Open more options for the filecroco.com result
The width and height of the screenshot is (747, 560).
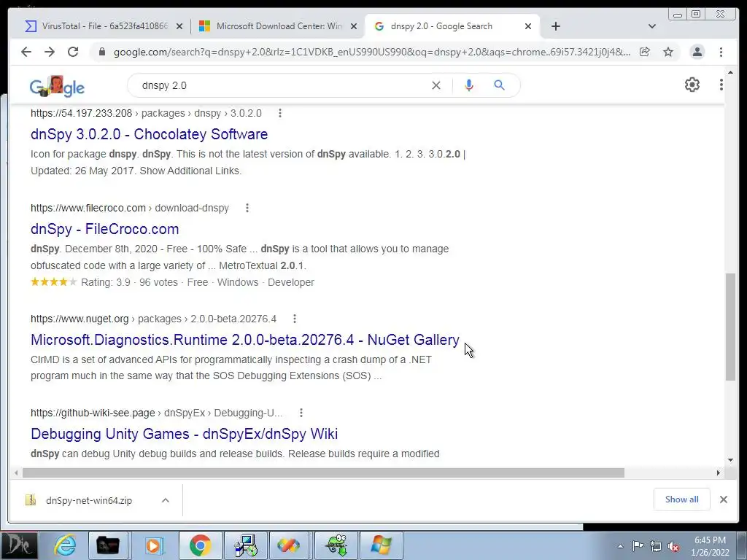pos(247,208)
